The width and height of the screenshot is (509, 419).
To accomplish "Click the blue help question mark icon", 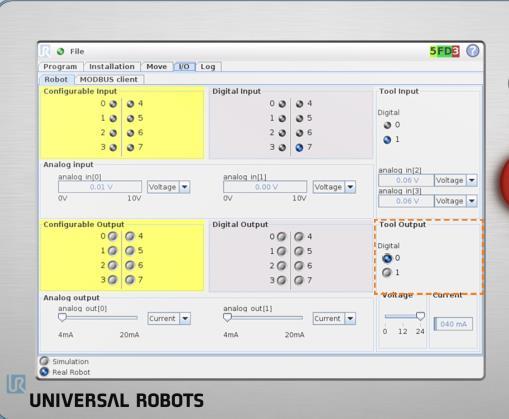I will (472, 51).
